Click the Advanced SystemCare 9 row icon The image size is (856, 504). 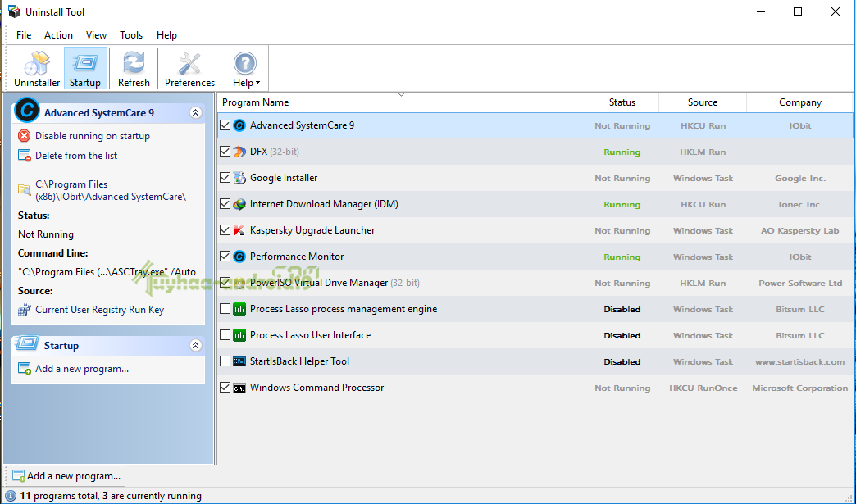(x=239, y=125)
